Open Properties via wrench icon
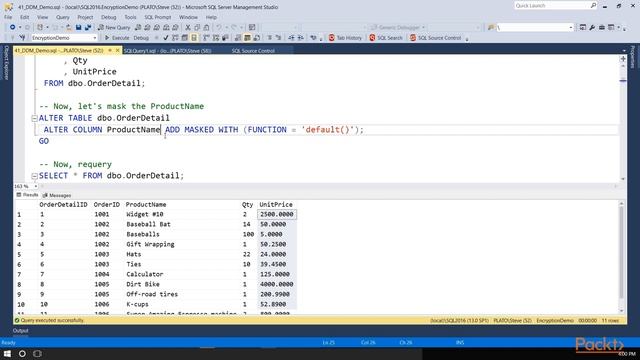 click(592, 27)
